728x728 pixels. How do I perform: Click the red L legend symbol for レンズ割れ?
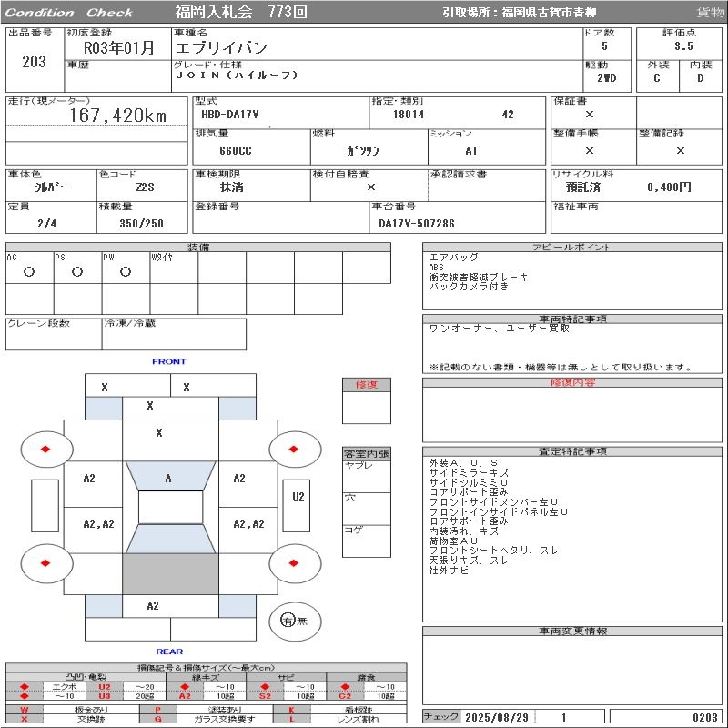pyautogui.click(x=291, y=719)
